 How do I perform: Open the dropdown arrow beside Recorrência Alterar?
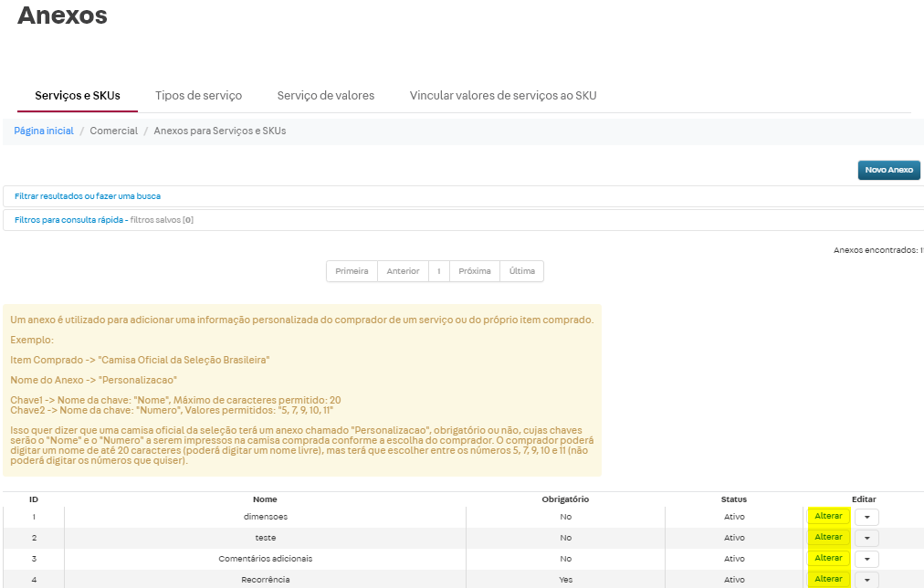(866, 579)
